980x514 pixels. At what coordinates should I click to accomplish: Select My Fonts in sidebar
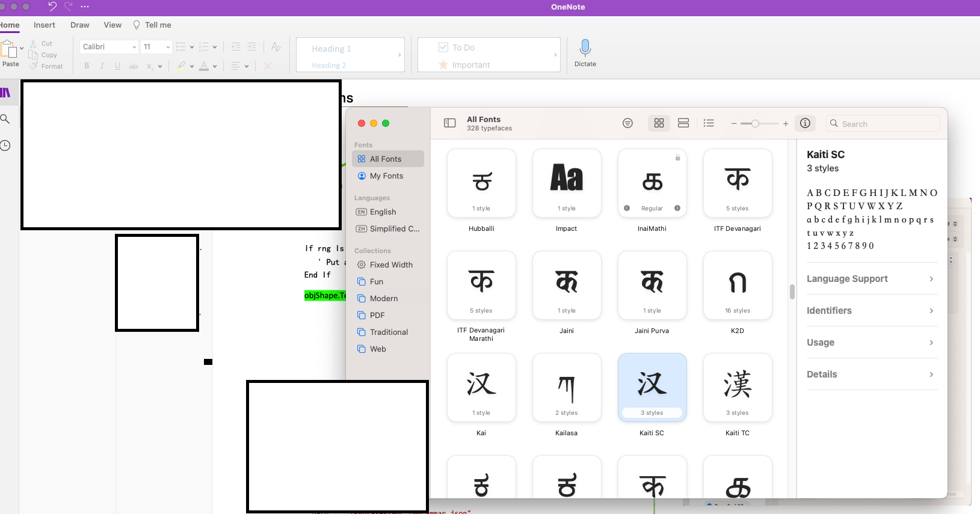click(388, 176)
